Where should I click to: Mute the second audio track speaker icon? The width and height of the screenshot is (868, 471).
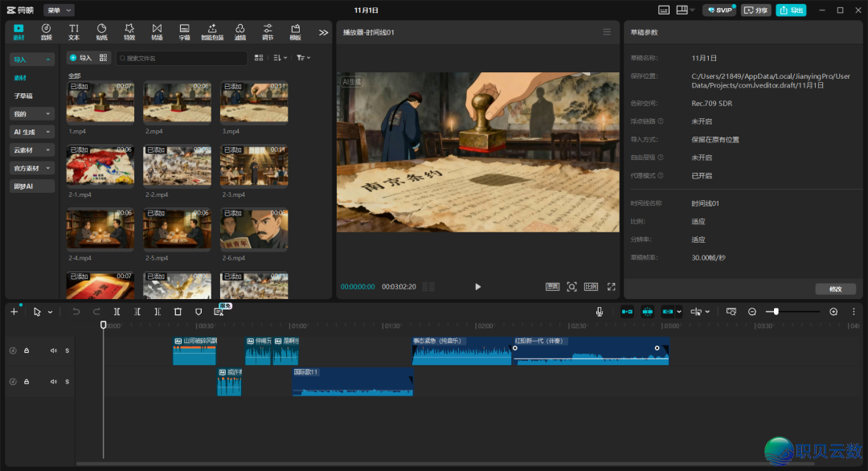(x=54, y=382)
